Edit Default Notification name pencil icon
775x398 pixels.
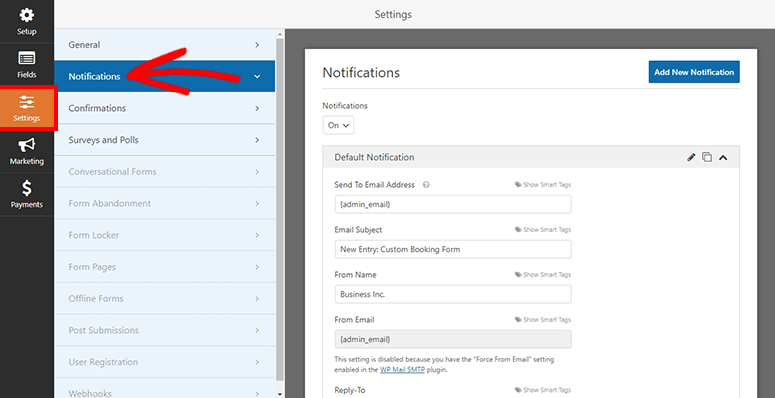pos(691,157)
